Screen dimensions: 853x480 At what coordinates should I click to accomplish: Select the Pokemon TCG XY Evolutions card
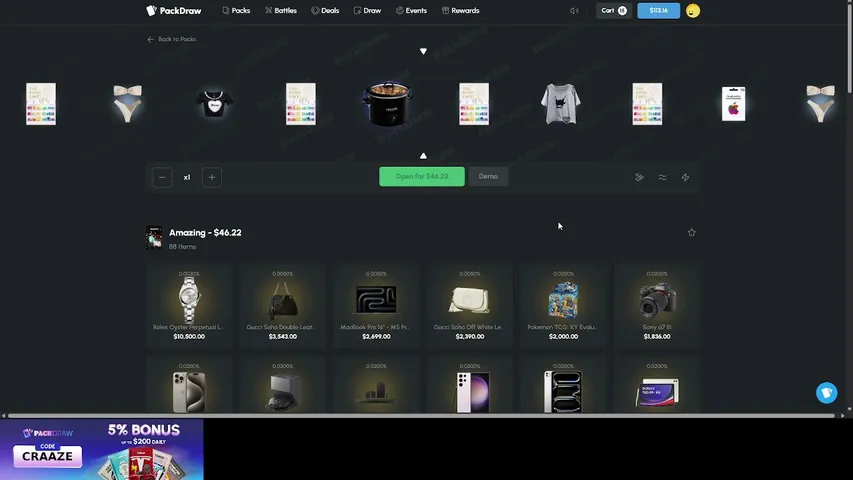(x=563, y=305)
